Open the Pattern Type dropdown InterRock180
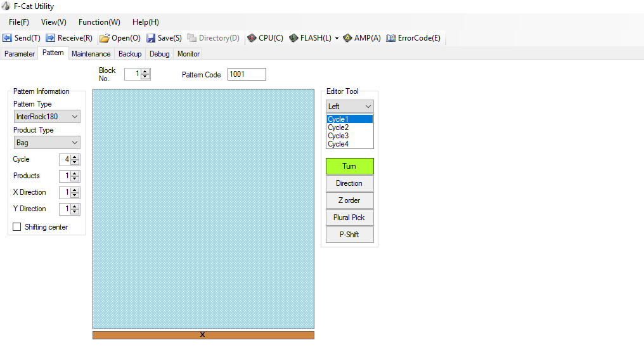The width and height of the screenshot is (644, 359). click(47, 117)
